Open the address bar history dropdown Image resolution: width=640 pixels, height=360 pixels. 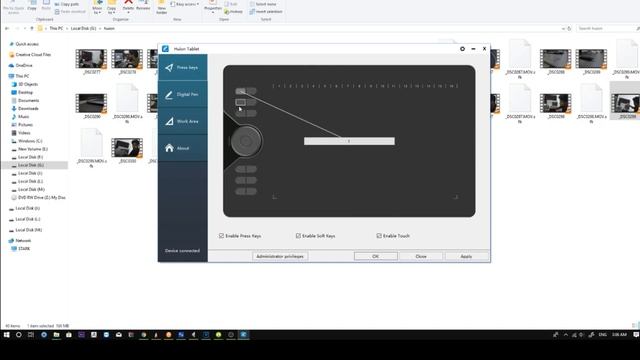(x=563, y=29)
